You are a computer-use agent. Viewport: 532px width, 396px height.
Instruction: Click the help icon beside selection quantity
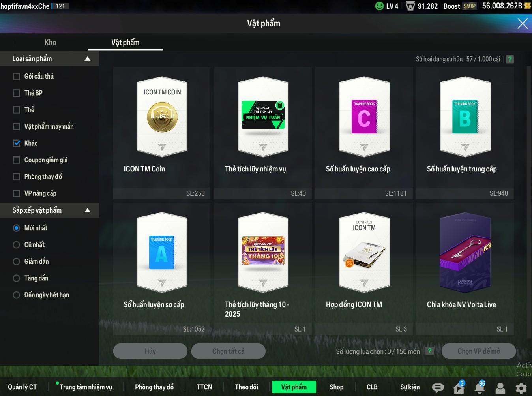pyautogui.click(x=430, y=351)
